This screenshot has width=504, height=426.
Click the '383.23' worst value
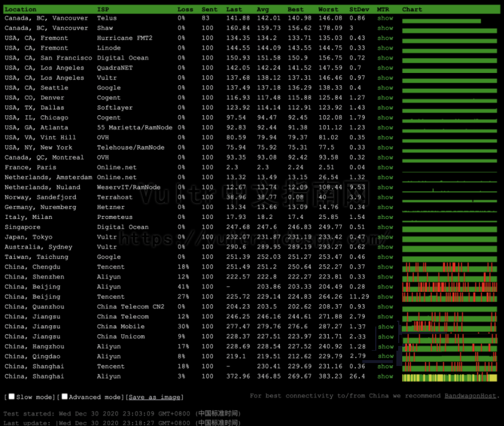pyautogui.click(x=330, y=376)
